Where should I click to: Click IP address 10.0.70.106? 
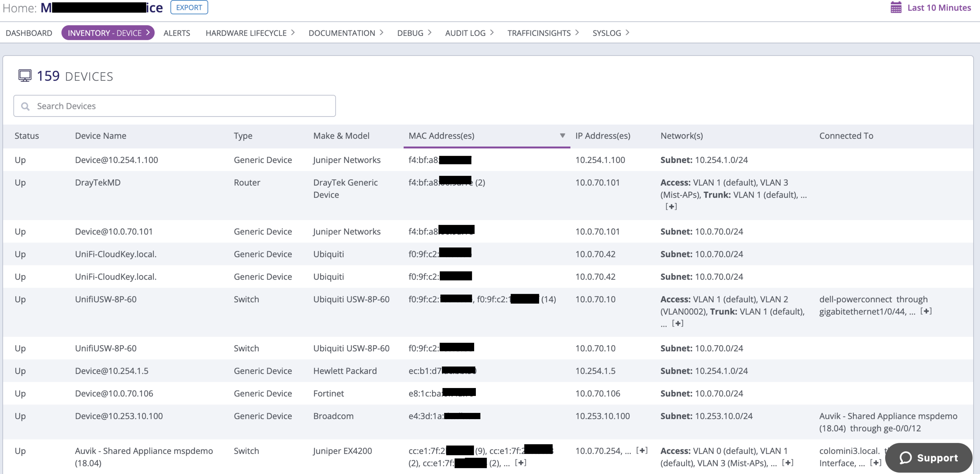click(598, 393)
